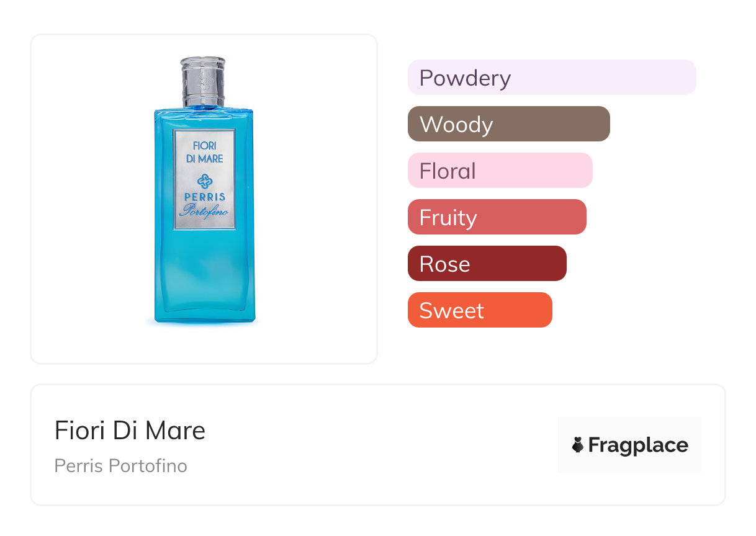Open the Perris Portofino brand link
This screenshot has width=756, height=536.
point(120,466)
